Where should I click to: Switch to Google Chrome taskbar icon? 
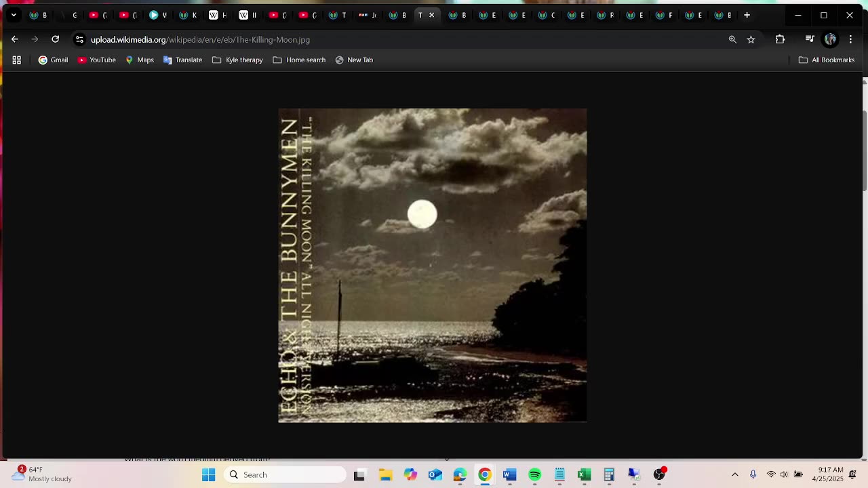485,474
